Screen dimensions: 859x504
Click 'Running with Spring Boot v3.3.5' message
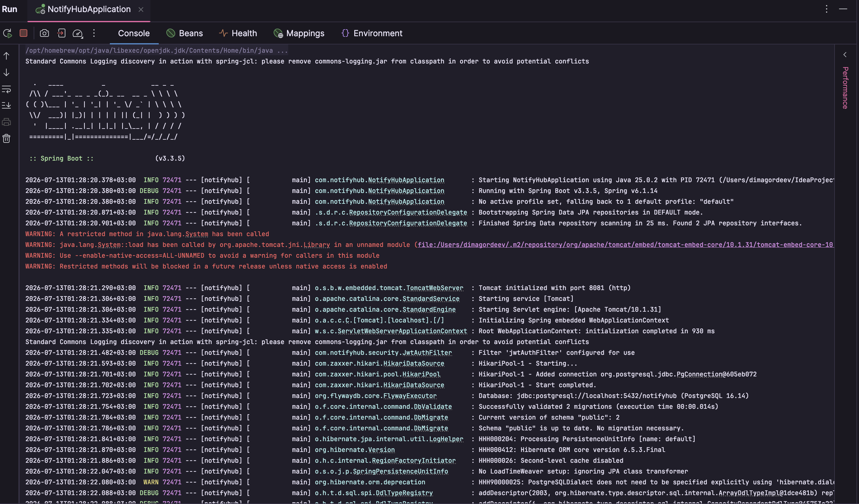click(568, 191)
